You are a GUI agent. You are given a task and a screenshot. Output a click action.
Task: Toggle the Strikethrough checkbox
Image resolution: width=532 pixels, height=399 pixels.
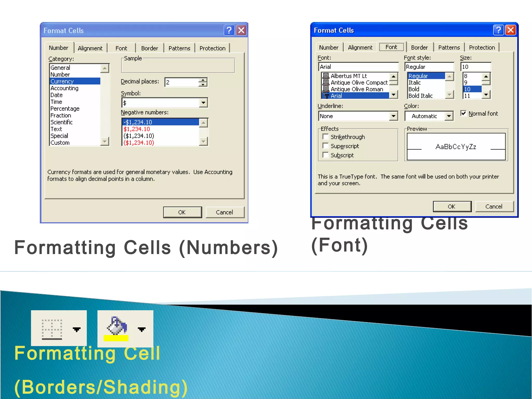coord(325,137)
